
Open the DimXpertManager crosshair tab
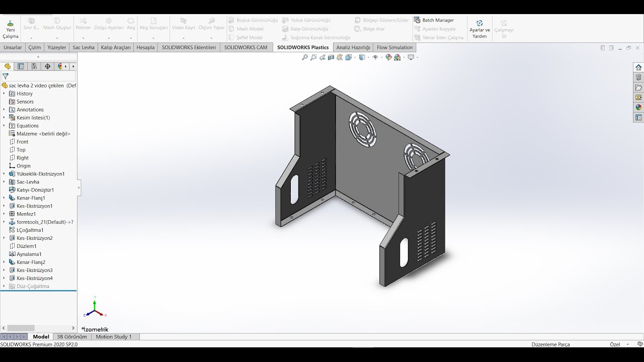pyautogui.click(x=48, y=66)
